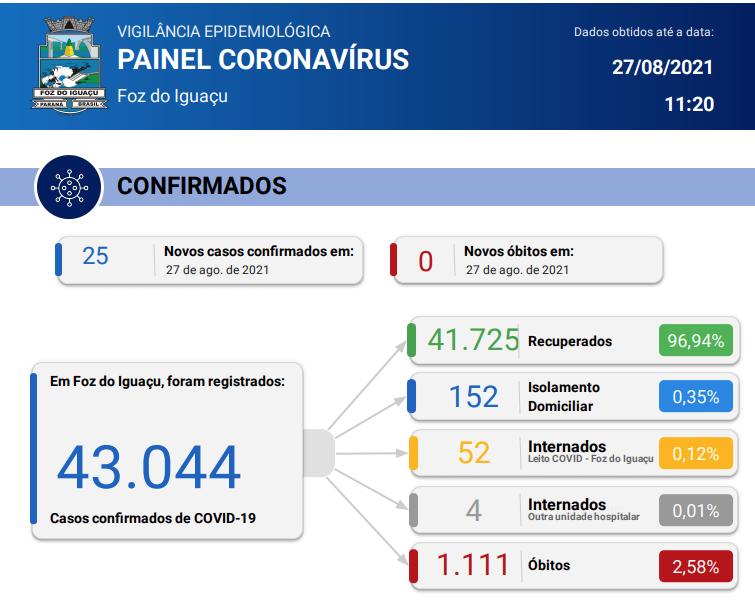This screenshot has width=755, height=600.
Task: Click 'Novos óbitos em:' label
Action: tap(519, 251)
